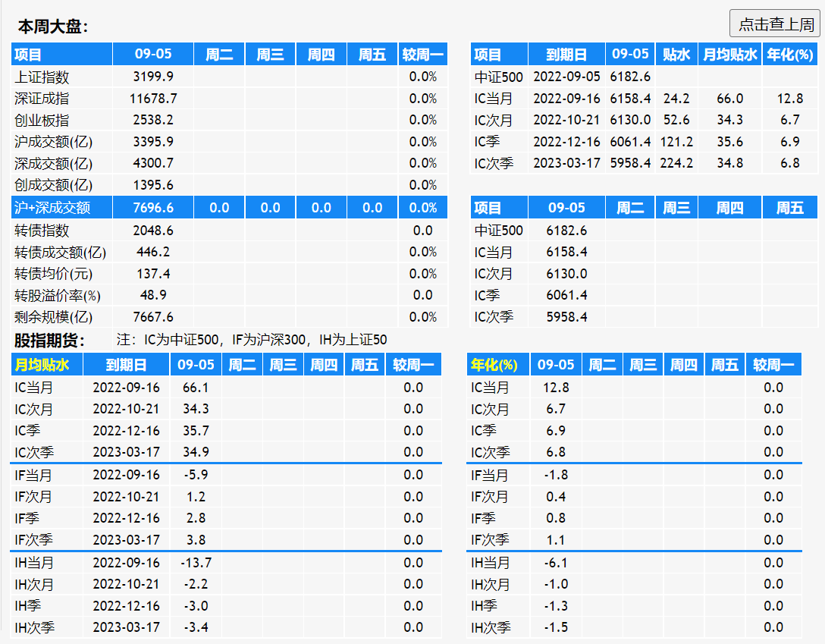Click the 较周一 header in top-left table

422,54
